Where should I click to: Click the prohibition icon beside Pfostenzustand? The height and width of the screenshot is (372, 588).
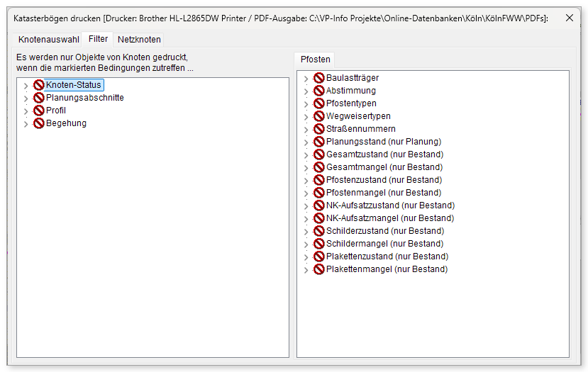tap(318, 180)
